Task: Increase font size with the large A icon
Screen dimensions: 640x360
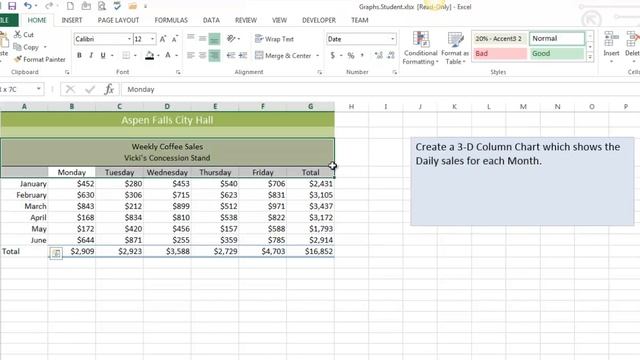Action: (162, 39)
